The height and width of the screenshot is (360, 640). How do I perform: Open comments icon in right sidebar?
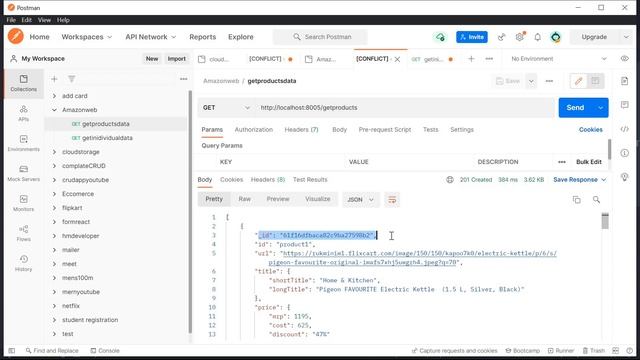[x=624, y=105]
